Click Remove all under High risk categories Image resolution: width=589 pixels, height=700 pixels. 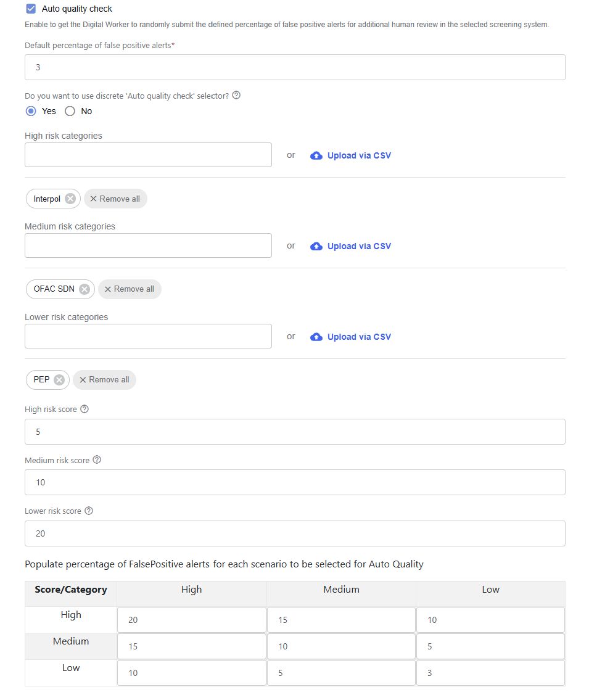115,199
